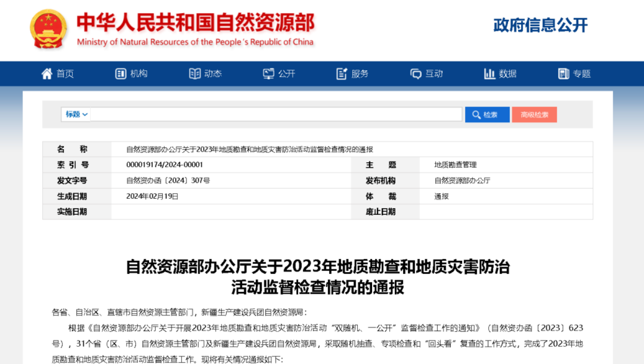Click the icon beside 机构

click(120, 74)
